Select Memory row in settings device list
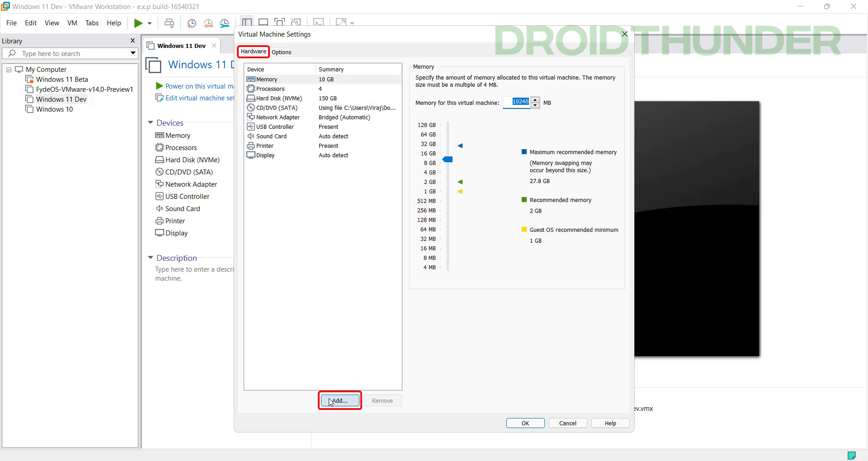 pos(323,80)
